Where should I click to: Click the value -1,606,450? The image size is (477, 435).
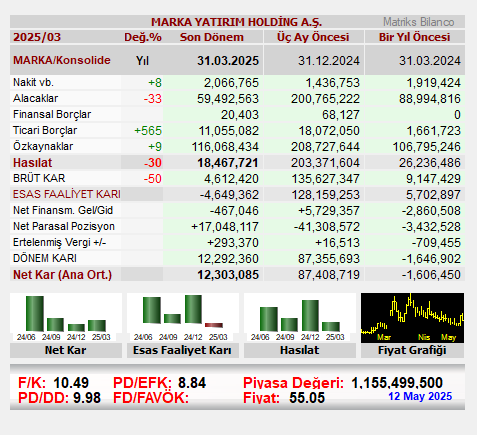point(431,275)
